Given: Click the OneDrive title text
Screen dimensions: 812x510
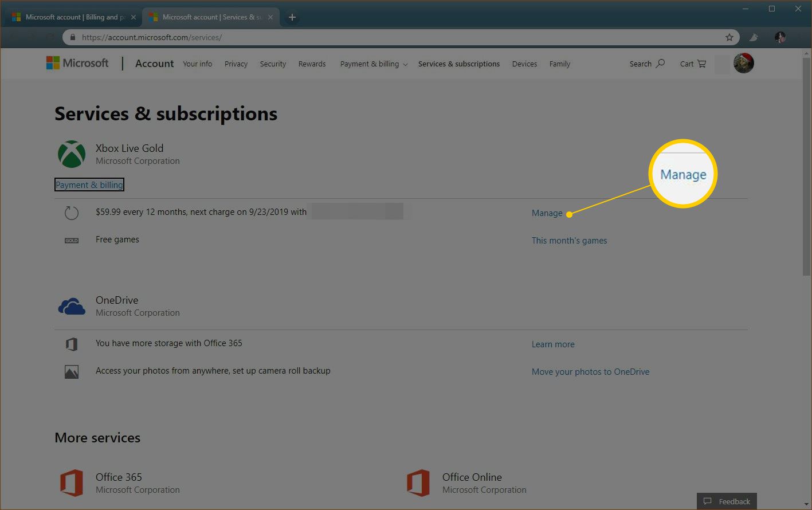Looking at the screenshot, I should pos(117,300).
